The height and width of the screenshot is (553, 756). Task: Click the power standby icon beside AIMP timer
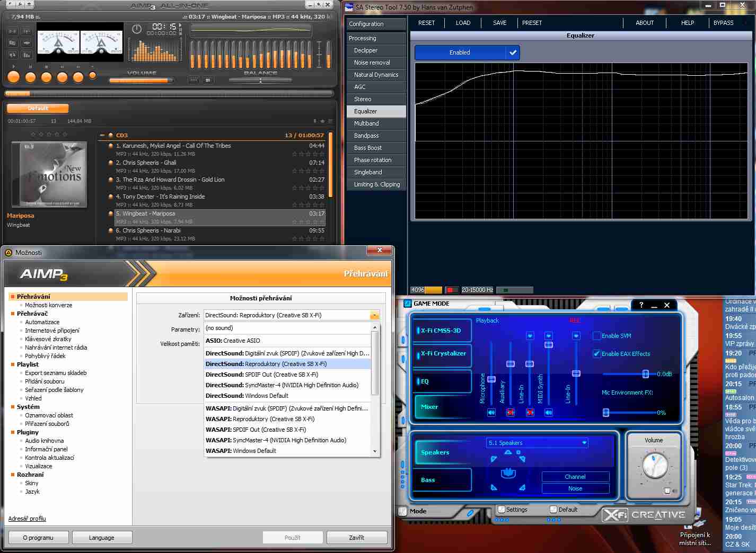pyautogui.click(x=137, y=29)
